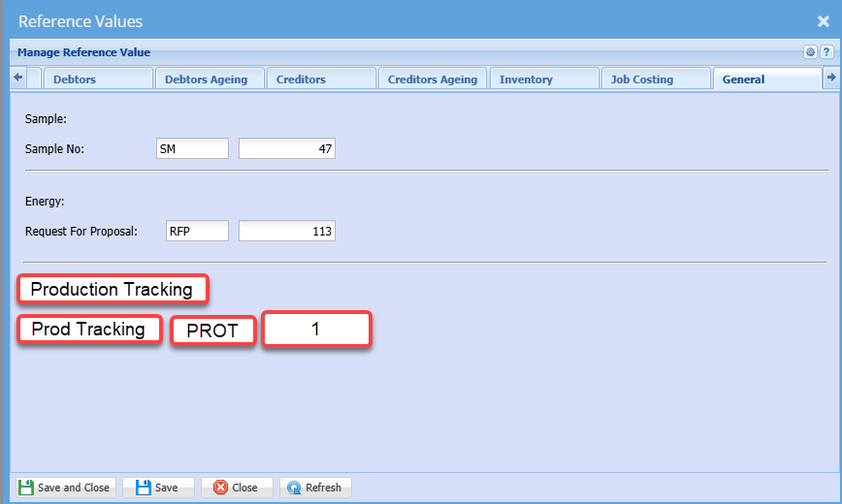Click the Sample: section label
The height and width of the screenshot is (504, 842).
(46, 118)
